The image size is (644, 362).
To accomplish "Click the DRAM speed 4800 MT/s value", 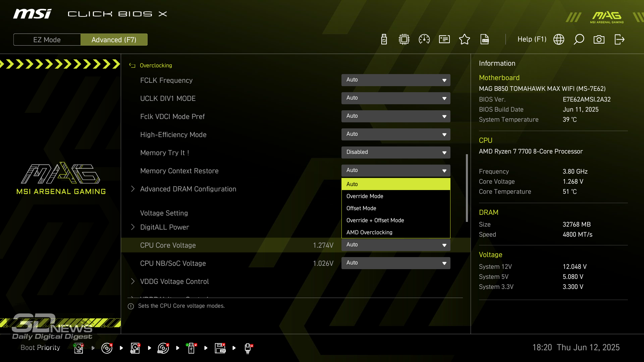I will tap(577, 235).
